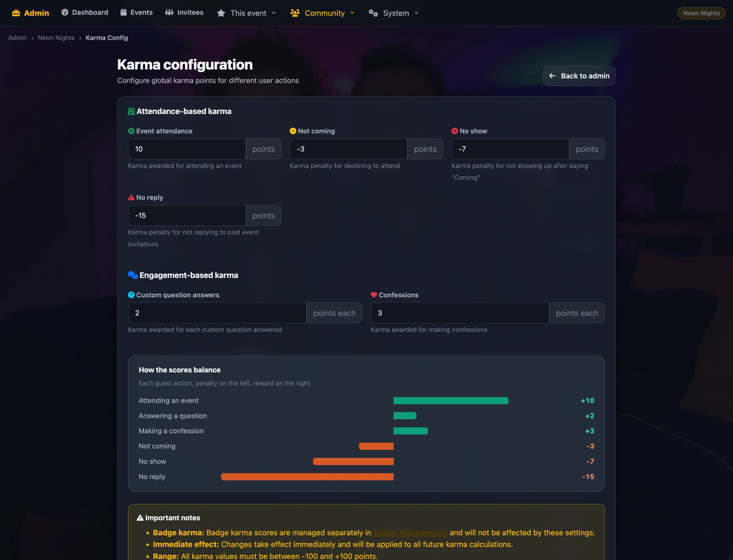Click the How the scores balance heading

point(180,370)
